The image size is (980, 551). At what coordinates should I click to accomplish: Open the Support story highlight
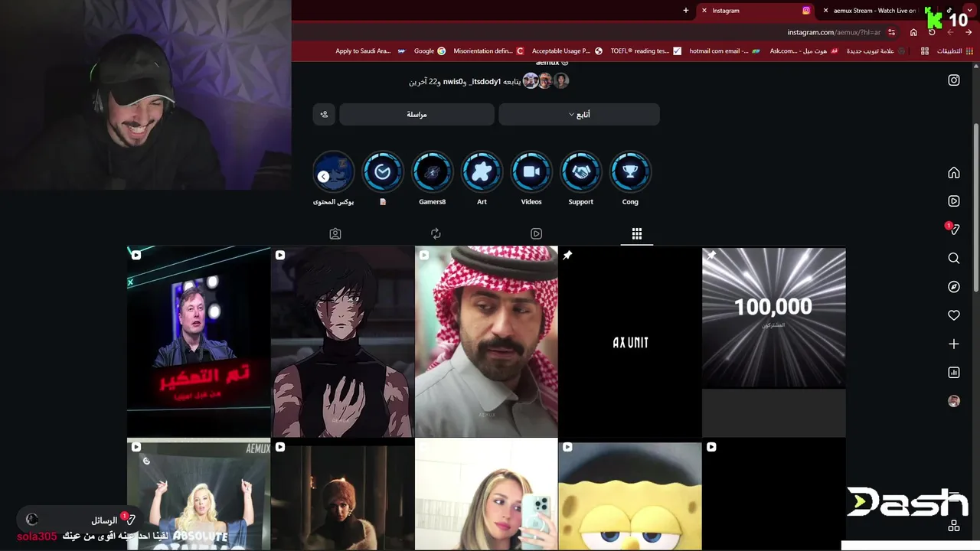[x=580, y=178]
